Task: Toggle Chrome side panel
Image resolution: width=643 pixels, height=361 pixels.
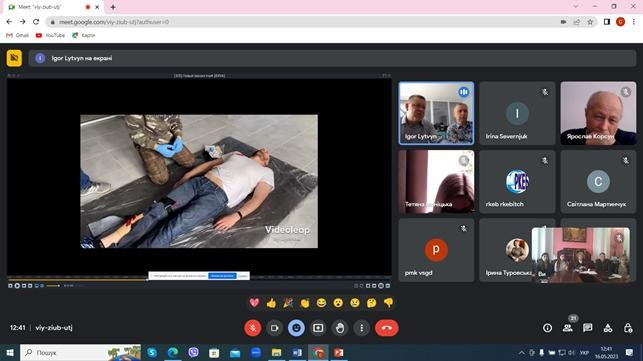Action: (x=607, y=22)
